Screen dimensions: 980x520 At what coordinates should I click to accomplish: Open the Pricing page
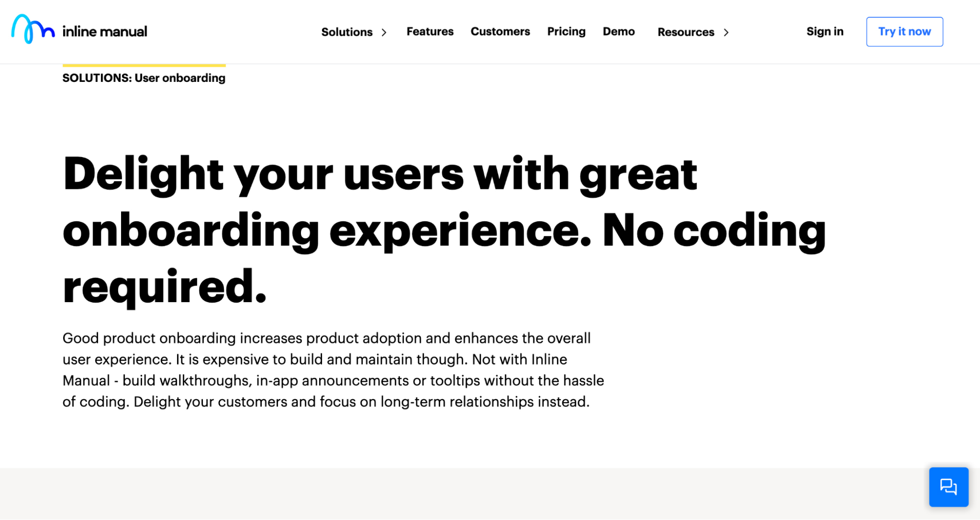tap(566, 31)
